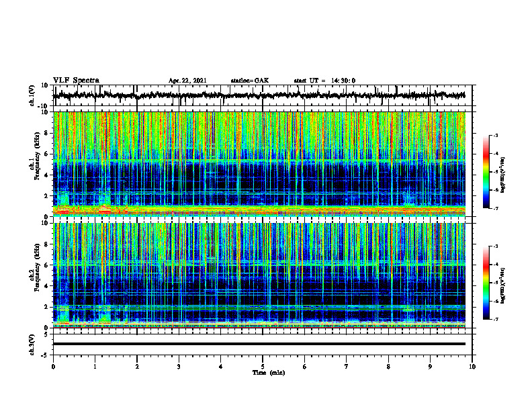Click time-axis tick label "3"

179,367
